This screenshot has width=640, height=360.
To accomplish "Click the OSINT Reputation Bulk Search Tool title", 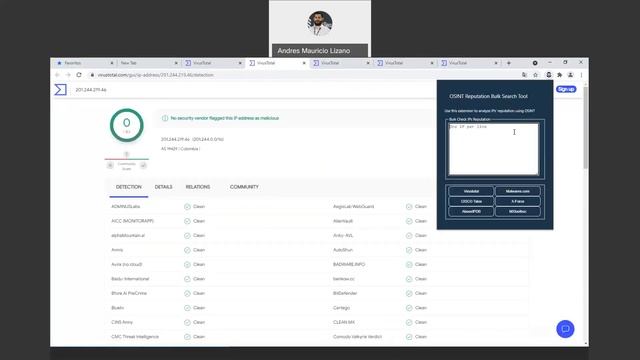I will click(x=489, y=96).
